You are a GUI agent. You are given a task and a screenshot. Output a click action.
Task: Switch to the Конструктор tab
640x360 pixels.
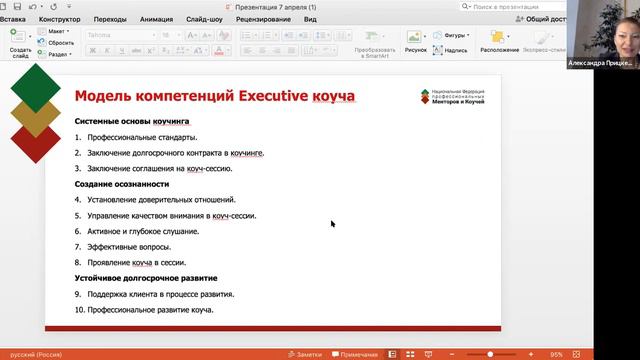coord(60,19)
